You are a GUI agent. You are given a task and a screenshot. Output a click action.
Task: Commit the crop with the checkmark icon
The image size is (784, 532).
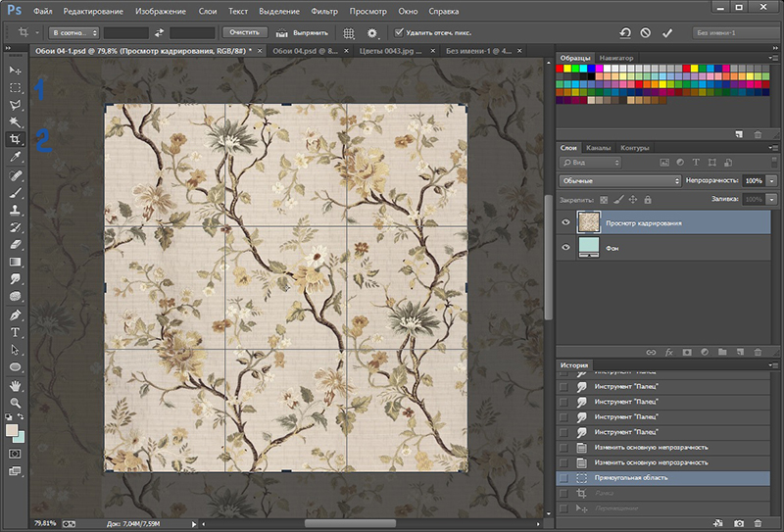point(667,32)
